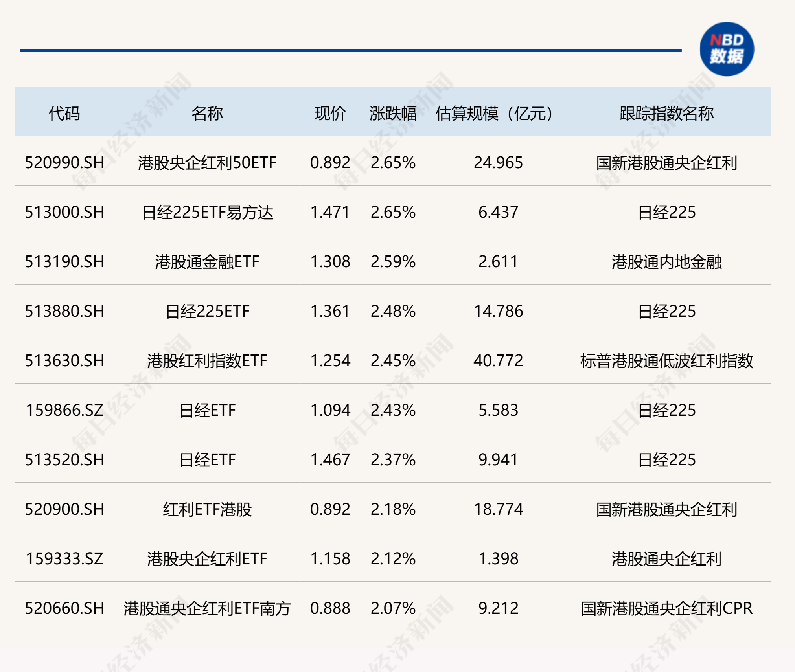Click scale value 5.583
795x672 pixels.
[x=498, y=410]
